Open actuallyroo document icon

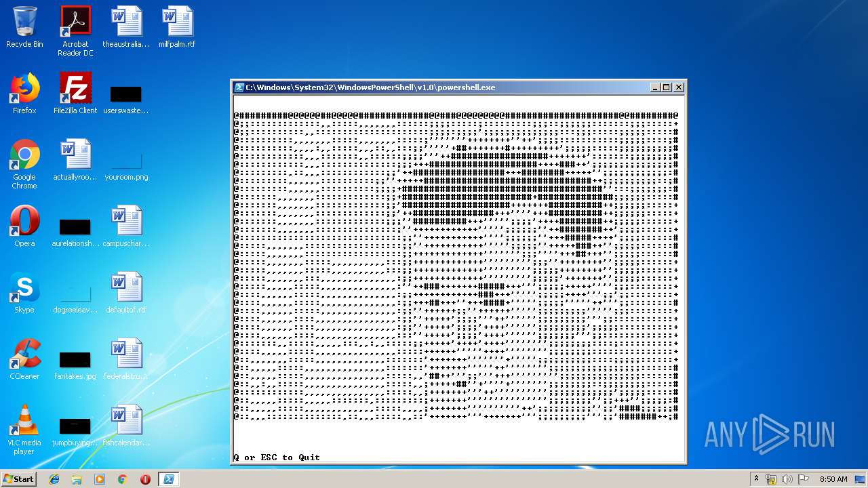(x=75, y=160)
